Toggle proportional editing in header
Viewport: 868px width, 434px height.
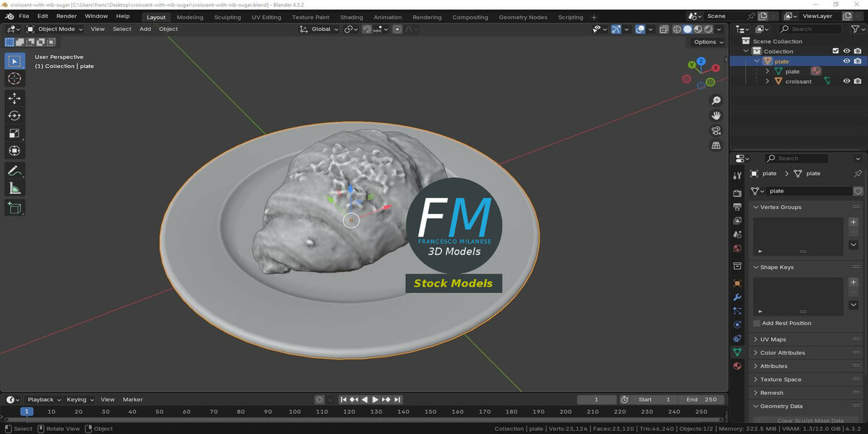(397, 30)
